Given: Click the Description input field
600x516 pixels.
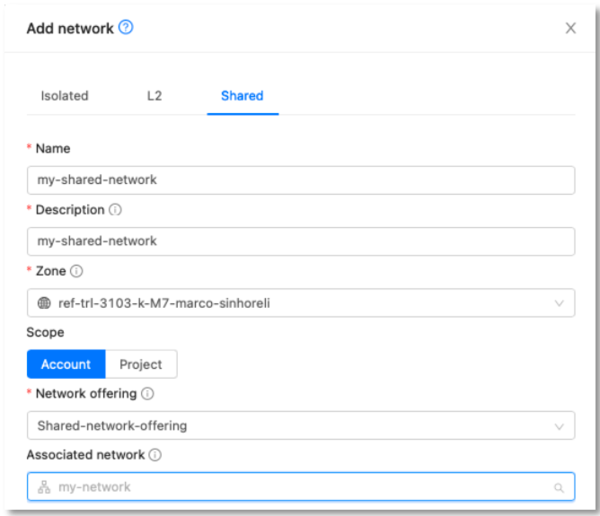Looking at the screenshot, I should tap(300, 241).
